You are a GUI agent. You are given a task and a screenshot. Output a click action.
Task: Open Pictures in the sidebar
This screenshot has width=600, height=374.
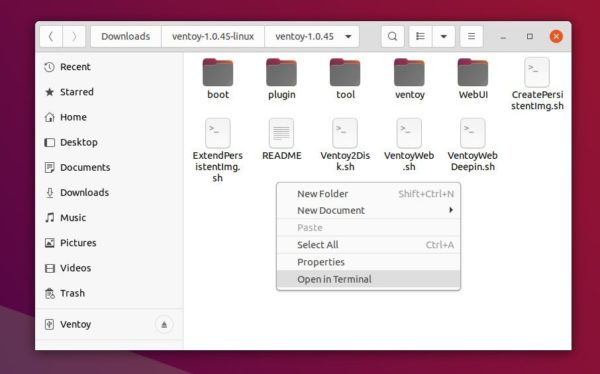click(x=109, y=243)
